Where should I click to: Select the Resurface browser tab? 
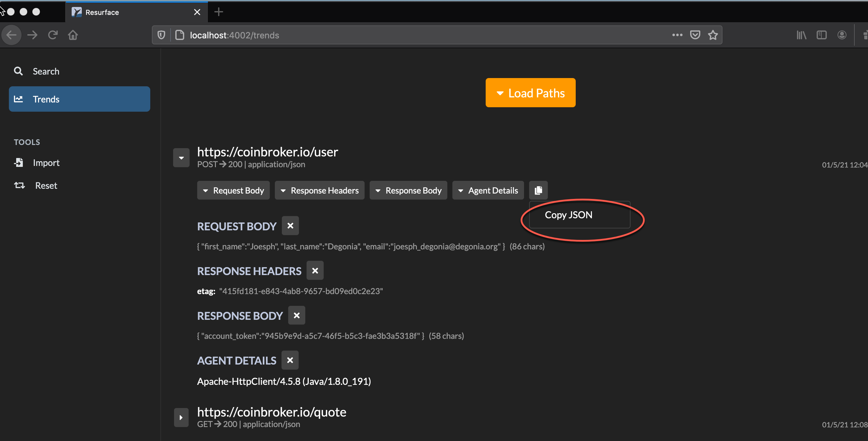136,12
